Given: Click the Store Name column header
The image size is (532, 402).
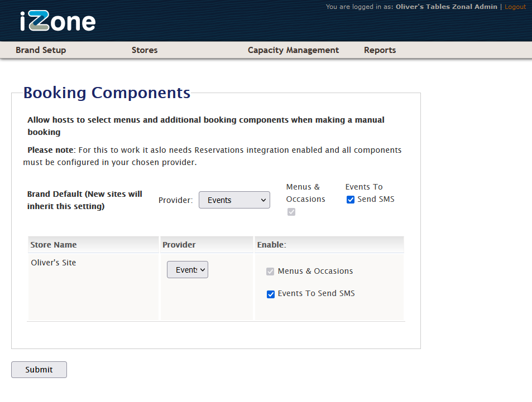Looking at the screenshot, I should tap(54, 245).
